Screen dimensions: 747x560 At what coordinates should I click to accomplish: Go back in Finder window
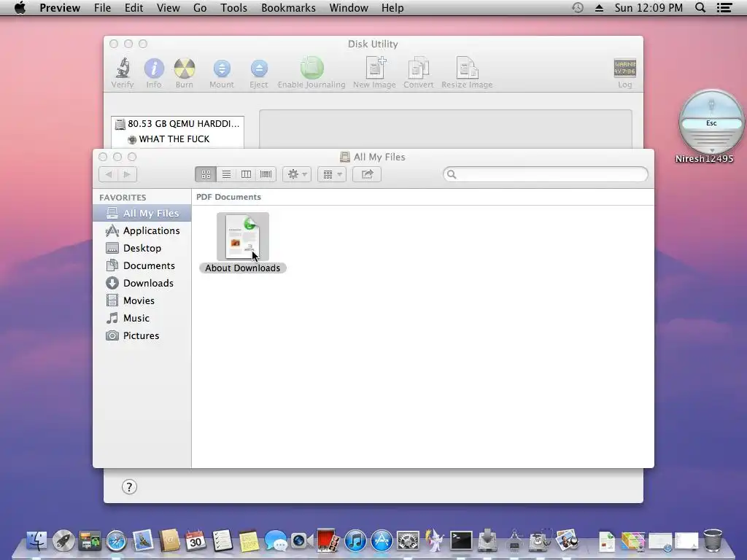click(x=109, y=174)
